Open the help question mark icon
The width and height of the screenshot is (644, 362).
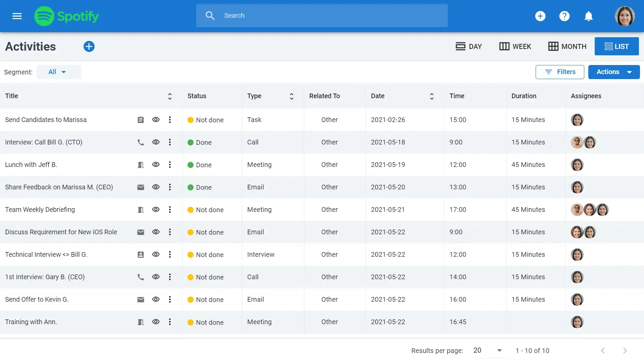564,16
